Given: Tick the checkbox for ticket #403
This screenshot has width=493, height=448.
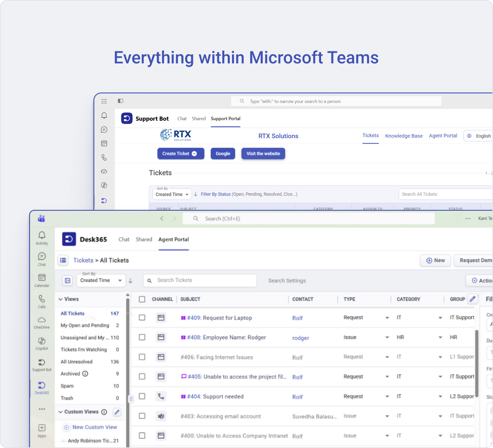Looking at the screenshot, I should point(142,416).
